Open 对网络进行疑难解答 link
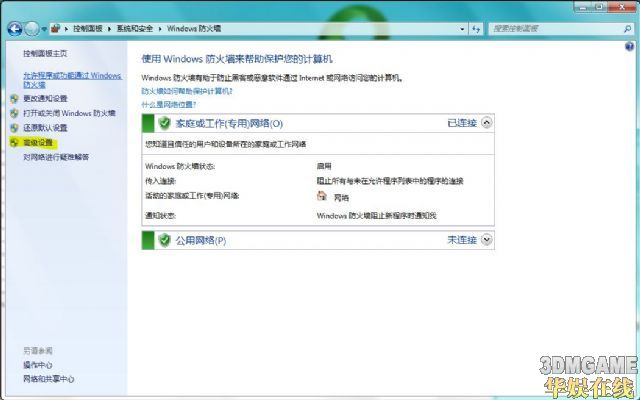 pyautogui.click(x=56, y=157)
